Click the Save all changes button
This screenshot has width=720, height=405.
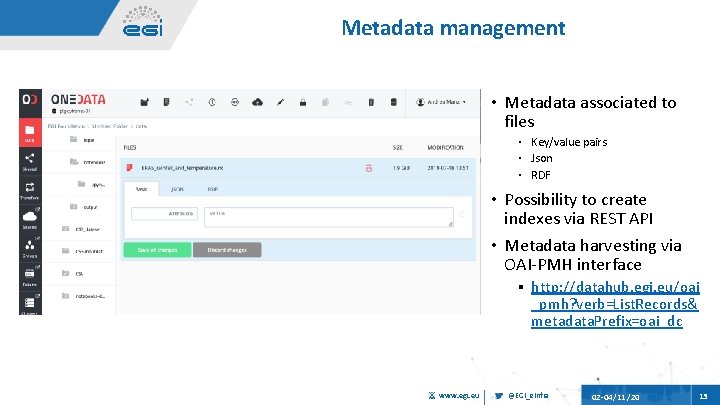[157, 250]
